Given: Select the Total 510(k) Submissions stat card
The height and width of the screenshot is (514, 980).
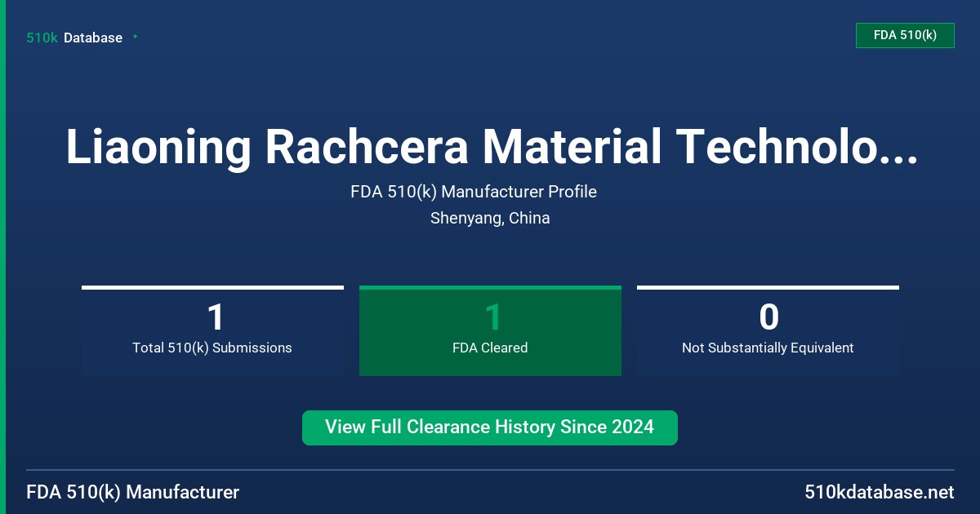Looking at the screenshot, I should coord(212,330).
